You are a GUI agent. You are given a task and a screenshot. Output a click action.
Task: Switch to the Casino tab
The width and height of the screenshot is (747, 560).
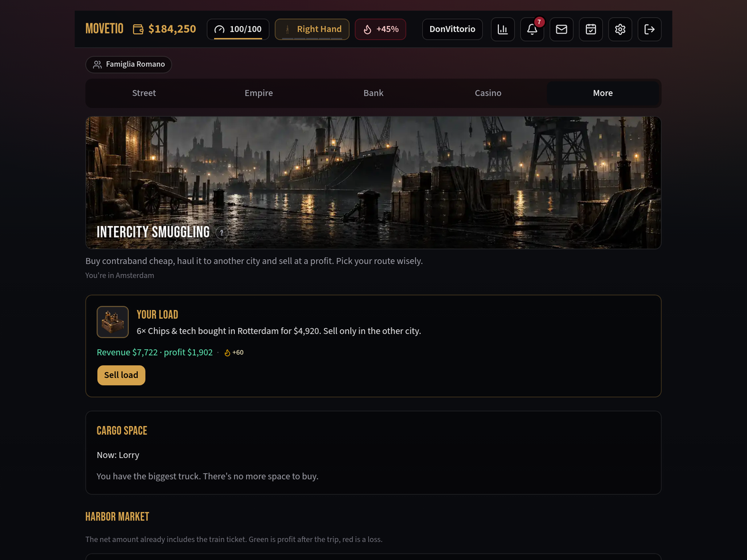(x=488, y=93)
